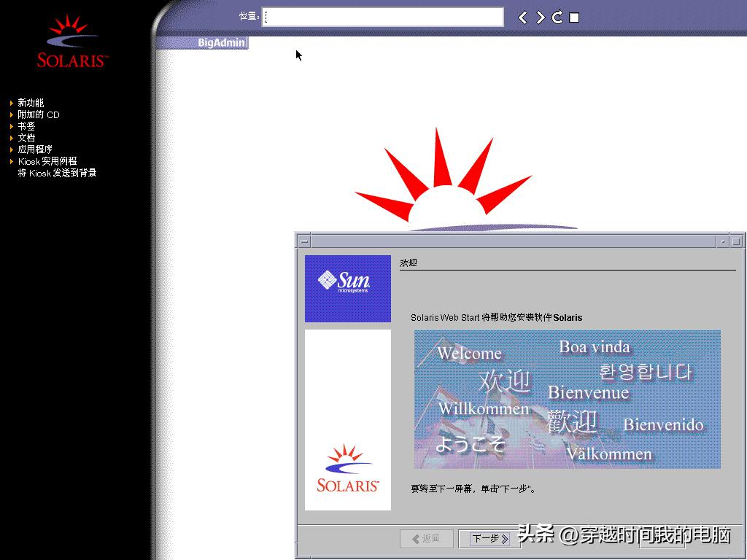Click the Solaris logo in installer panel
The width and height of the screenshot is (747, 560).
point(348,469)
